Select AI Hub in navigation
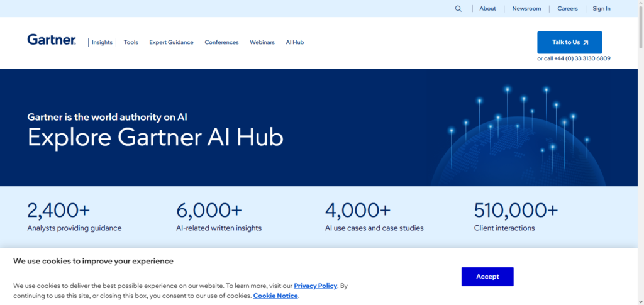Image resolution: width=644 pixels, height=305 pixels. point(295,42)
